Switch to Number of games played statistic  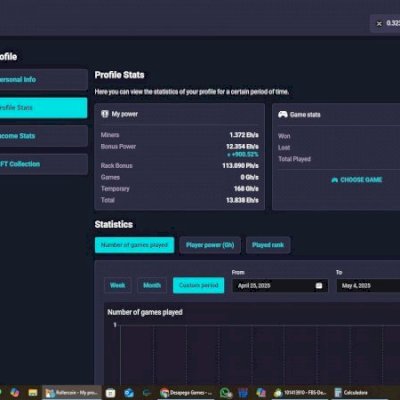pyautogui.click(x=134, y=245)
